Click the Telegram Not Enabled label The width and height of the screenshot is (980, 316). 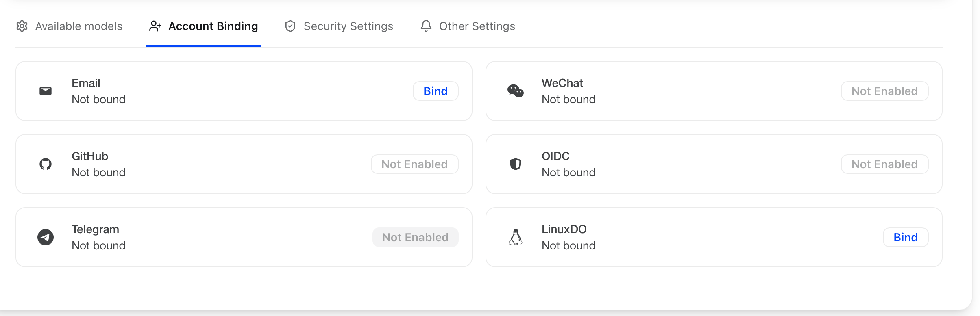(415, 237)
